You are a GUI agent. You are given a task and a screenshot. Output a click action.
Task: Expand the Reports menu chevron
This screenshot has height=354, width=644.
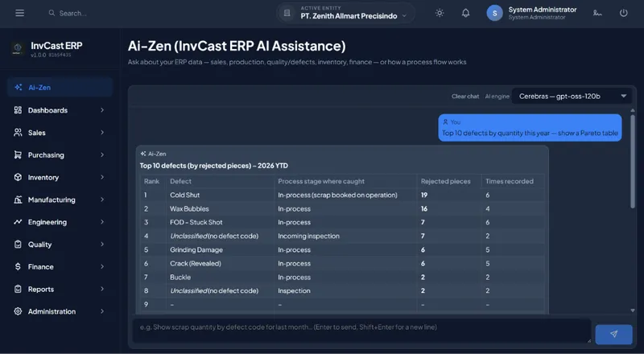point(102,289)
